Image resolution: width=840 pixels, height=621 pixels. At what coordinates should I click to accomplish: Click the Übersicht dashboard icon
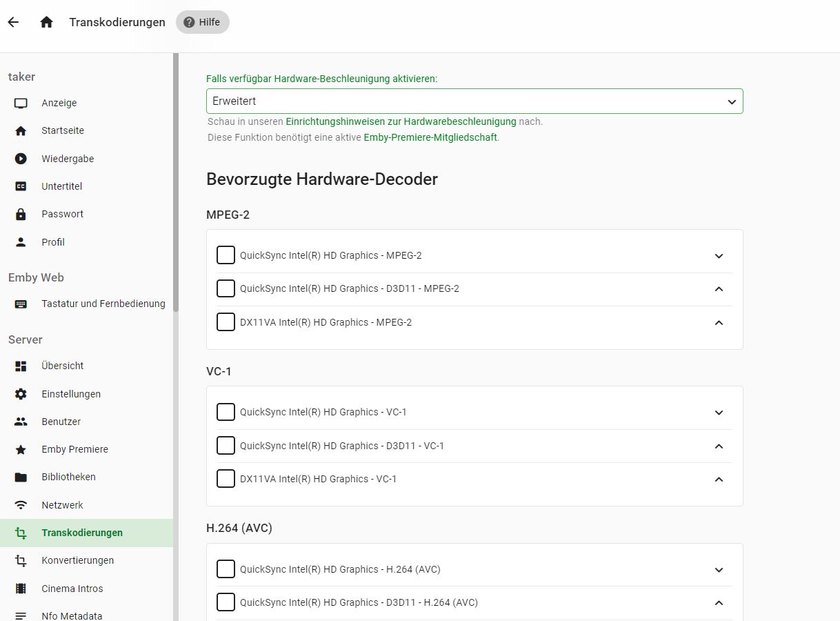coord(21,366)
